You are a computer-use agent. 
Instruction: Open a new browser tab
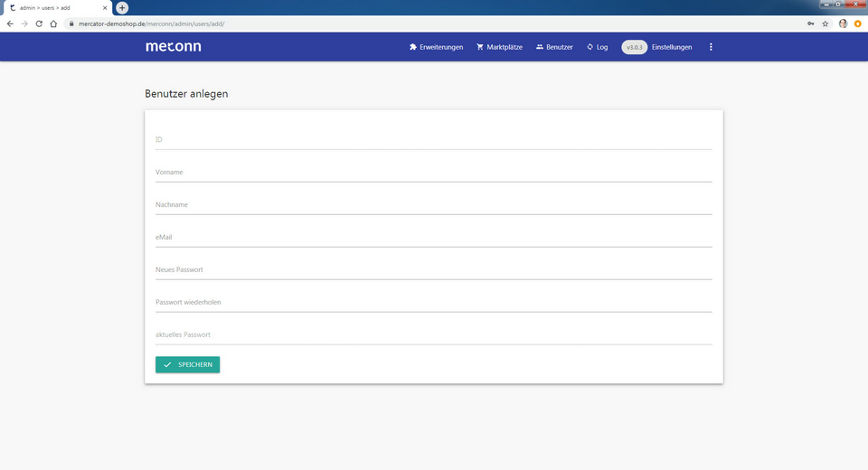[x=122, y=8]
